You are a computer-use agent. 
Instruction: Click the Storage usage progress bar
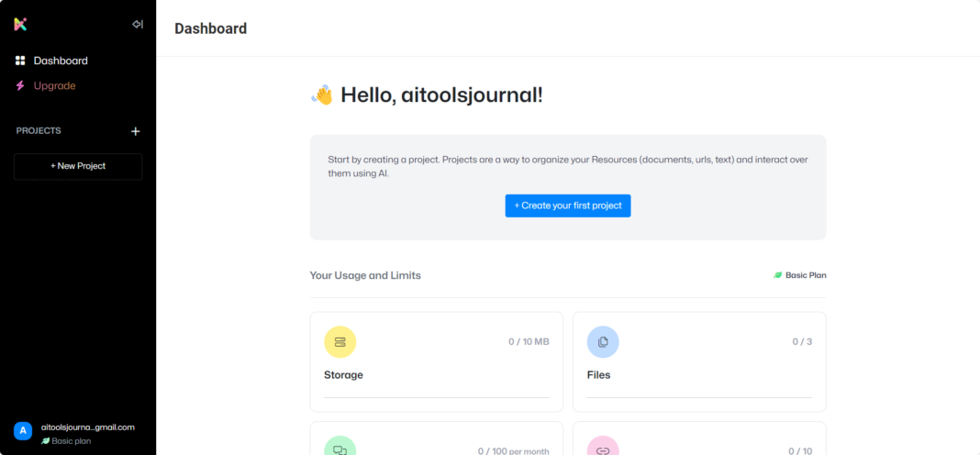point(436,397)
